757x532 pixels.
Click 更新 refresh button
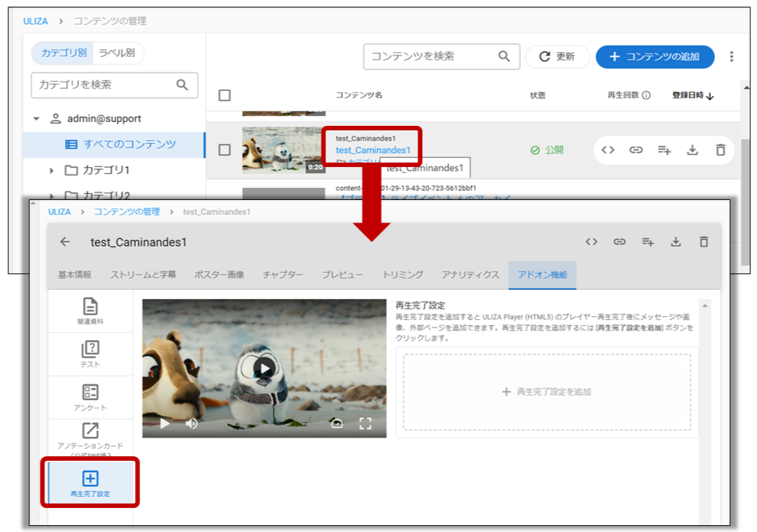click(557, 56)
